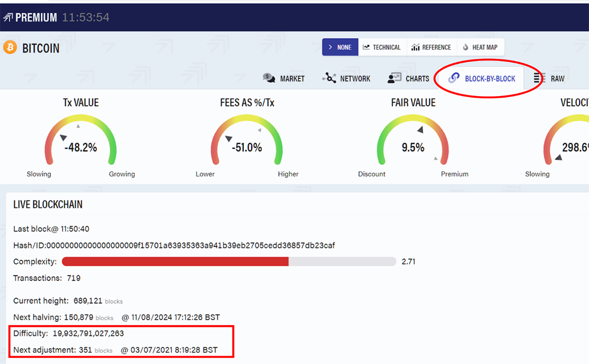Click the Premium arrows logo icon
Screen dimensions: 589x364
point(8,18)
